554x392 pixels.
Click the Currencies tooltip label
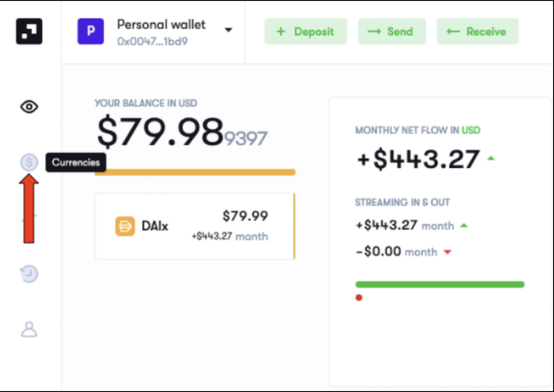(x=76, y=163)
